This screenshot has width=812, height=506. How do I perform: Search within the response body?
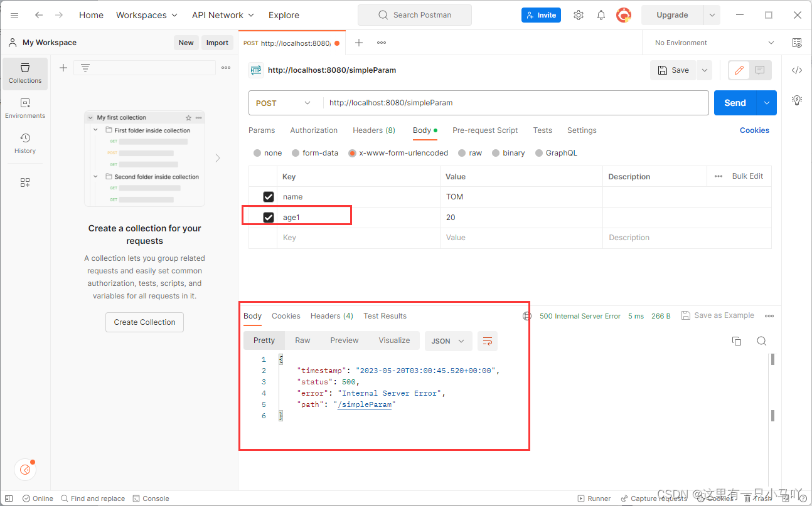click(x=762, y=341)
